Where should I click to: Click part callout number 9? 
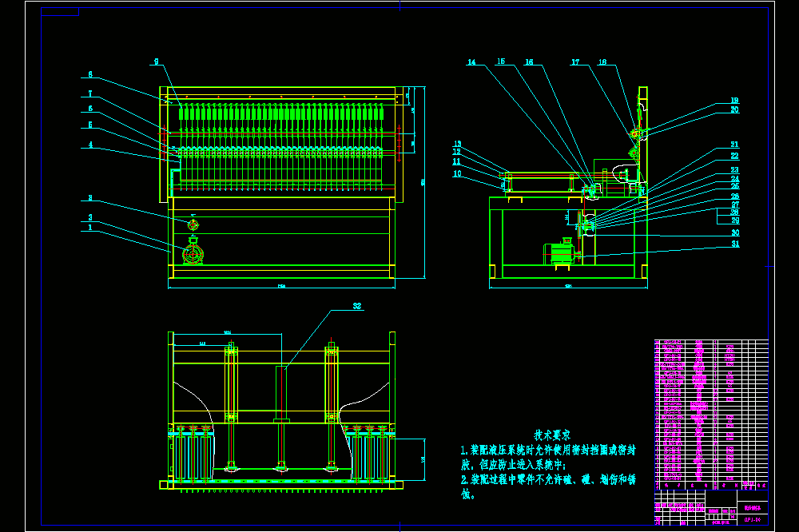(x=157, y=62)
